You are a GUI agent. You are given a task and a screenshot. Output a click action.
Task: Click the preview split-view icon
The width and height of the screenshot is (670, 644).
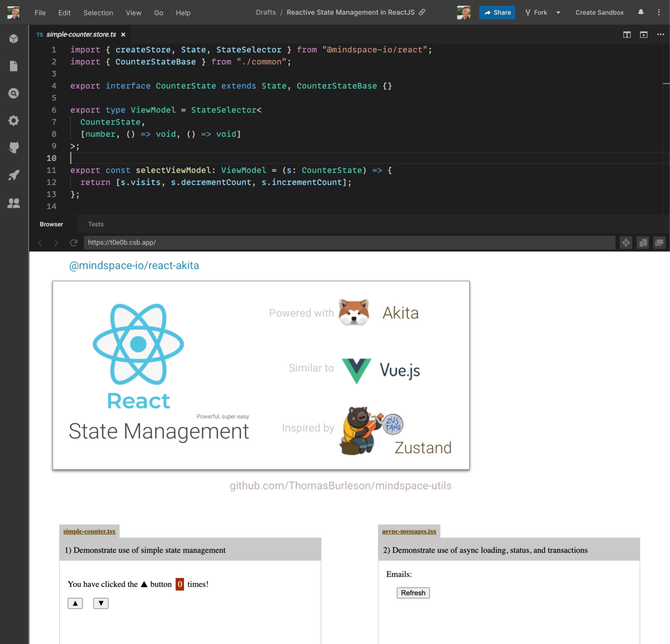click(643, 243)
